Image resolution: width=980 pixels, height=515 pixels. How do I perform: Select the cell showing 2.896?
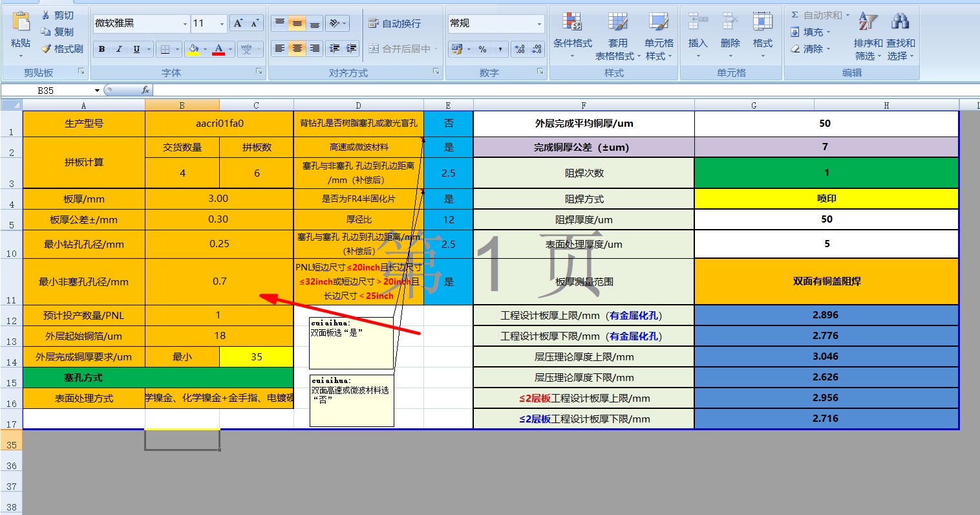tap(826, 315)
